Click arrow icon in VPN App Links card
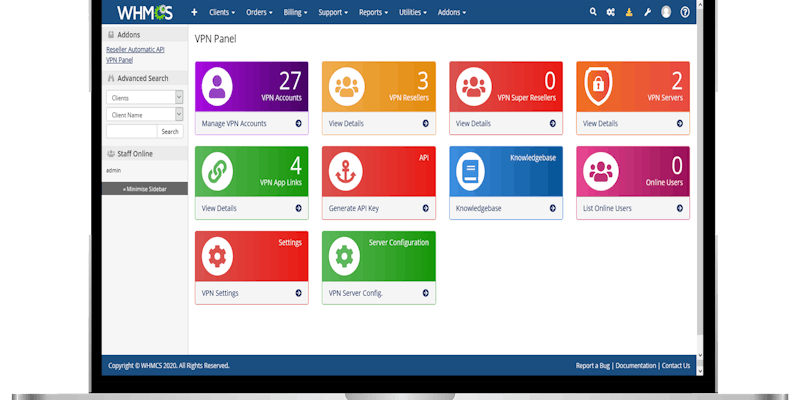Viewport: 800px width, 400px height. (x=298, y=208)
